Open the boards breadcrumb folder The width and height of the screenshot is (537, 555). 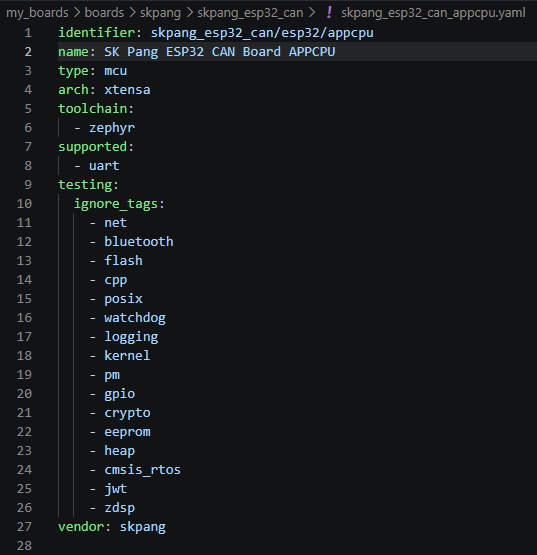(x=104, y=13)
